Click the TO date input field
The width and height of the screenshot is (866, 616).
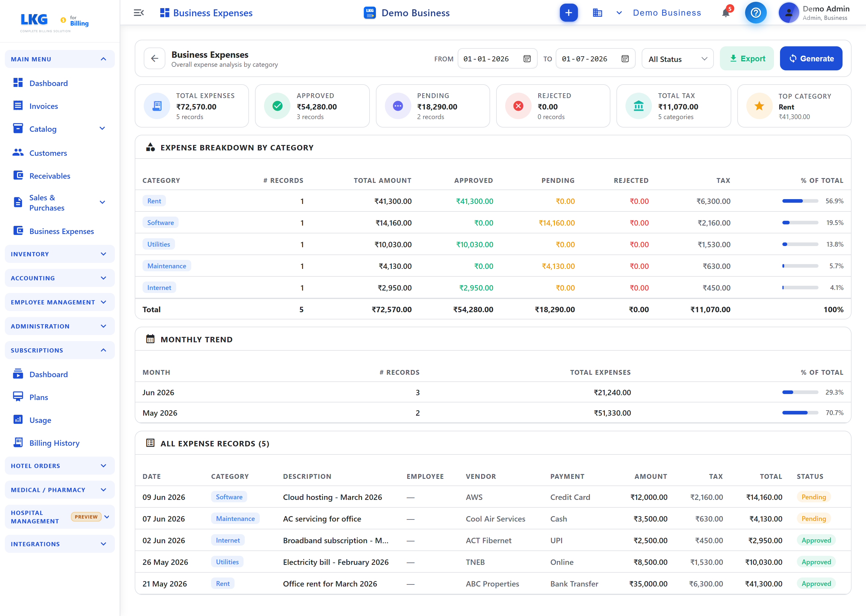point(595,59)
